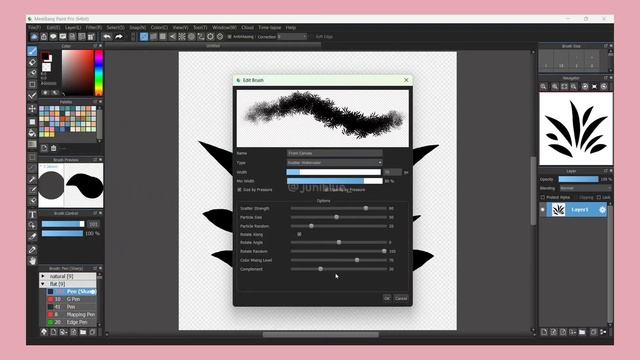Select the Mapping Pen brush
The width and height of the screenshot is (640, 360).
pos(71,315)
